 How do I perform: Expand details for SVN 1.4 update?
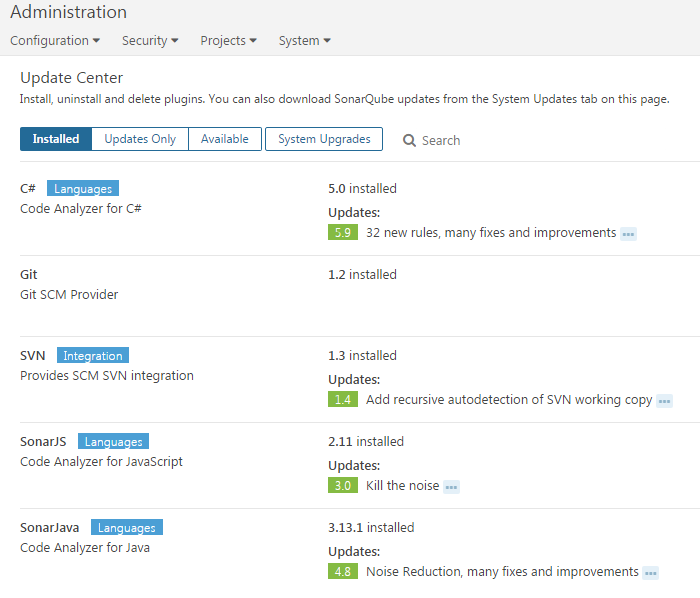click(664, 401)
